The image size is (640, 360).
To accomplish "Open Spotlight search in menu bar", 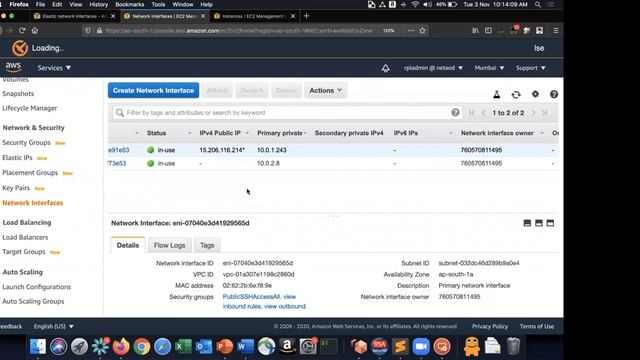I will pos(538,4).
